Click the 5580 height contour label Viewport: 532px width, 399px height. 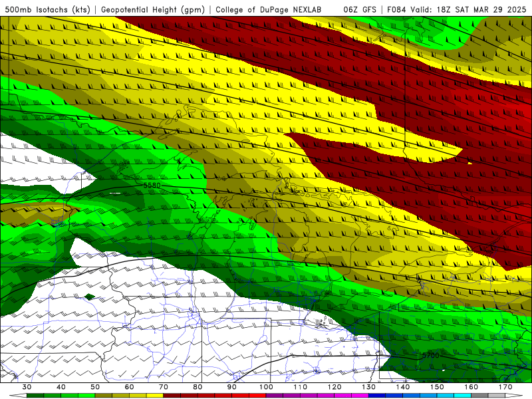click(152, 186)
